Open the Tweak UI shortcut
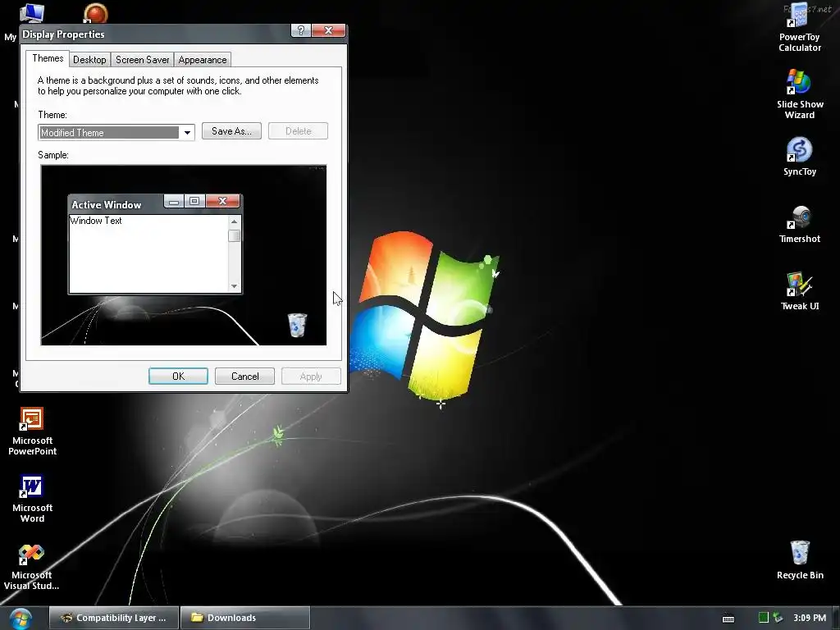This screenshot has height=630, width=840. coord(799,291)
